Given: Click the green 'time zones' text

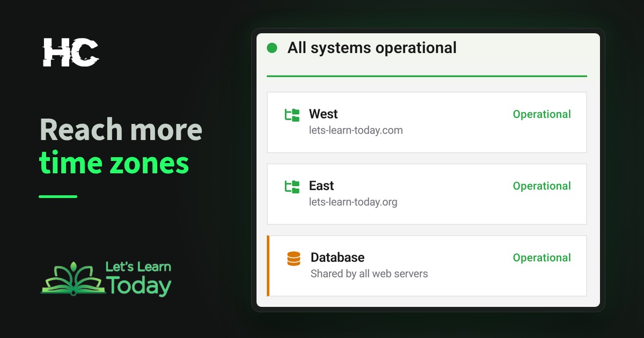Looking at the screenshot, I should (x=114, y=162).
